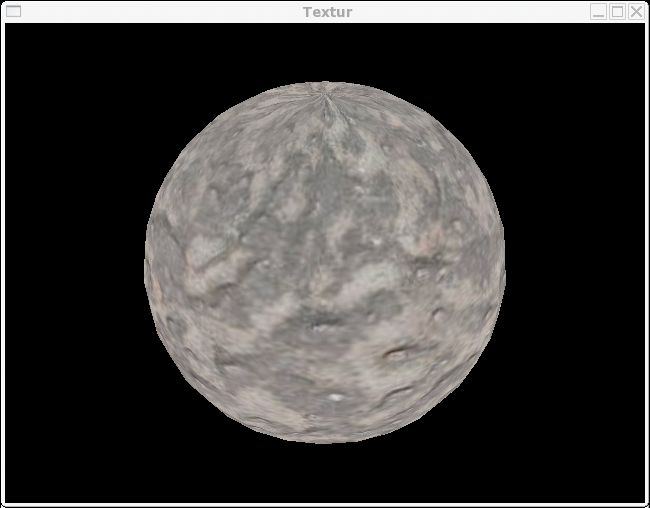Open the window menu icon in title bar
Image resolution: width=650 pixels, height=508 pixels.
(13, 12)
